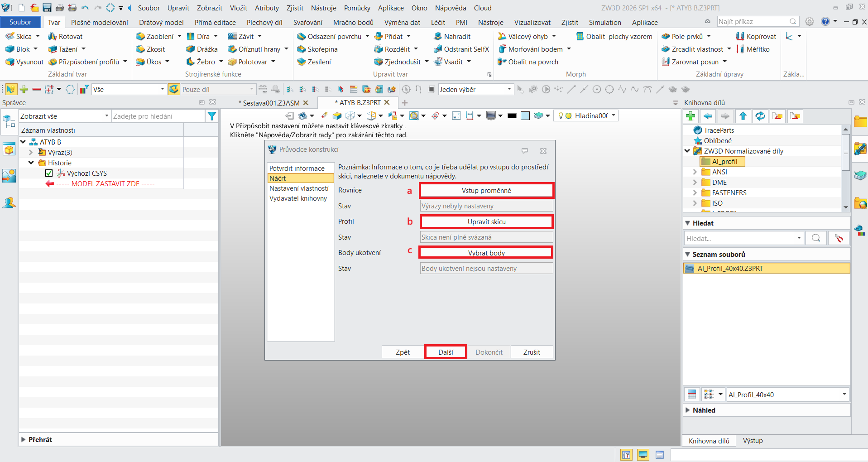Click the filter funnel icon in Správce

coord(211,116)
